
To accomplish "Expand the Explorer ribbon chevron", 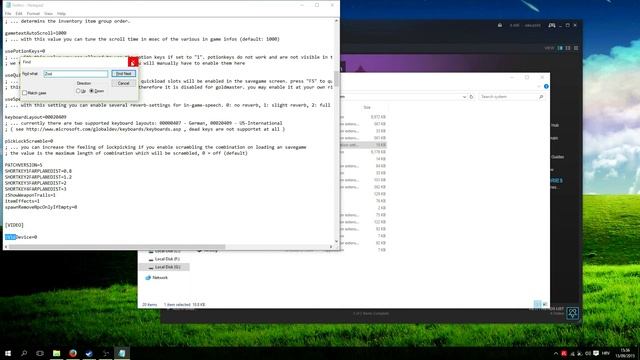I will pos(540,87).
